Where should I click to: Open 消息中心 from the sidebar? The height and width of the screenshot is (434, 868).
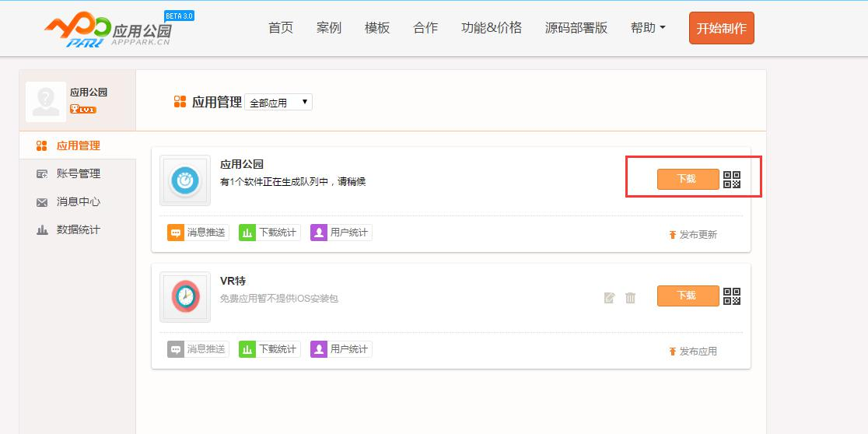[78, 201]
